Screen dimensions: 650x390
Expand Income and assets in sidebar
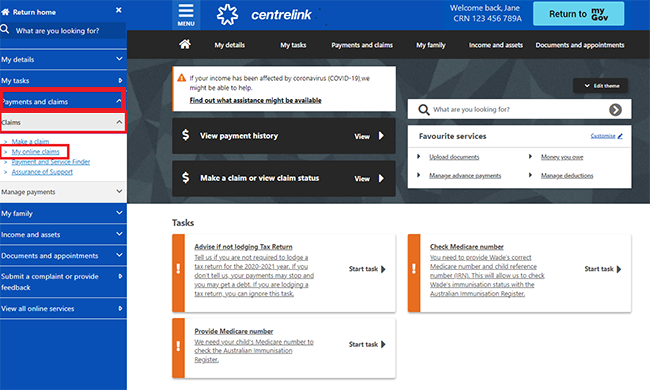(63, 234)
